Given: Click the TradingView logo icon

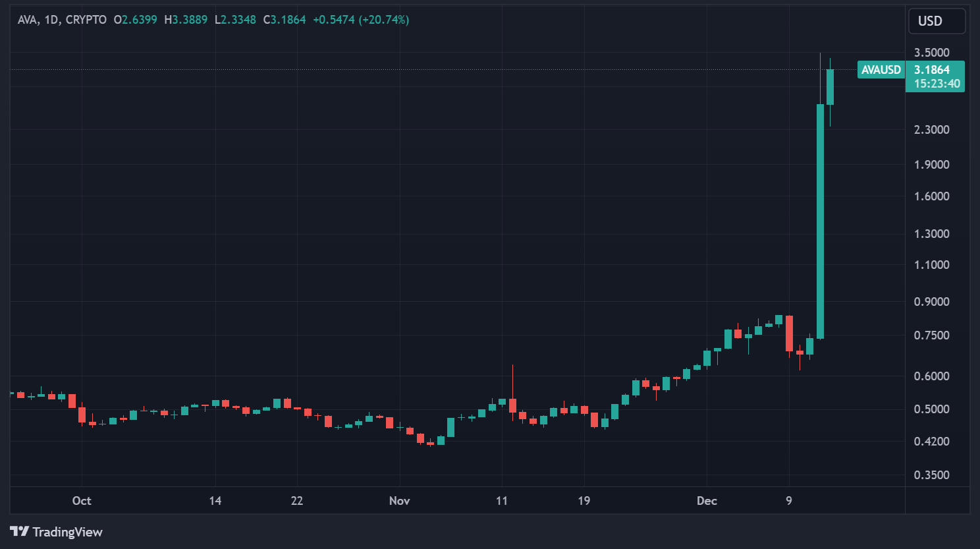Looking at the screenshot, I should tap(19, 531).
